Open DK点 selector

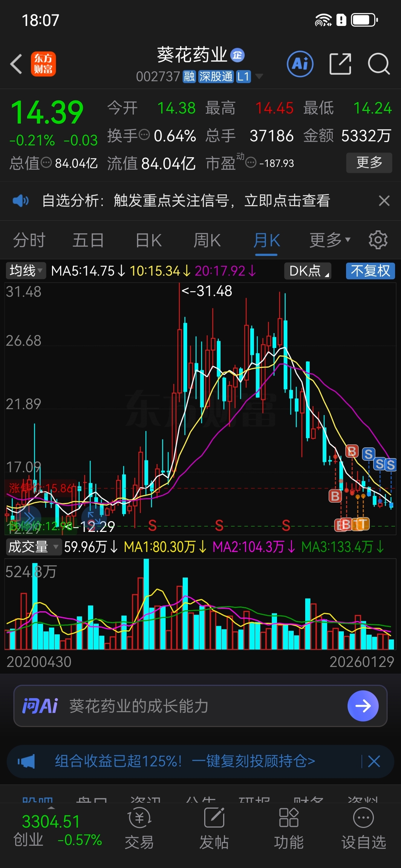pos(308,271)
